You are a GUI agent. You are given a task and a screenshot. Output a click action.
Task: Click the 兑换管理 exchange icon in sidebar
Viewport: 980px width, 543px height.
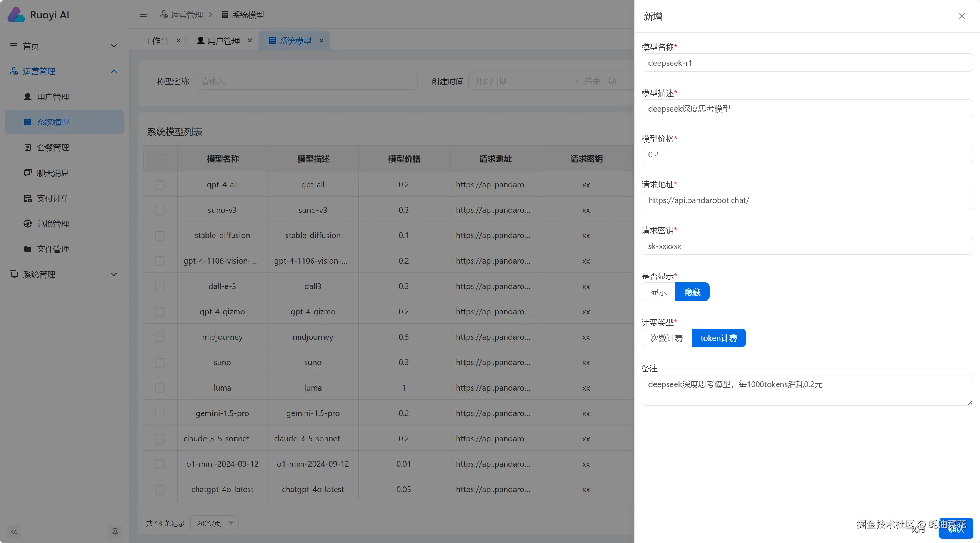tap(28, 224)
